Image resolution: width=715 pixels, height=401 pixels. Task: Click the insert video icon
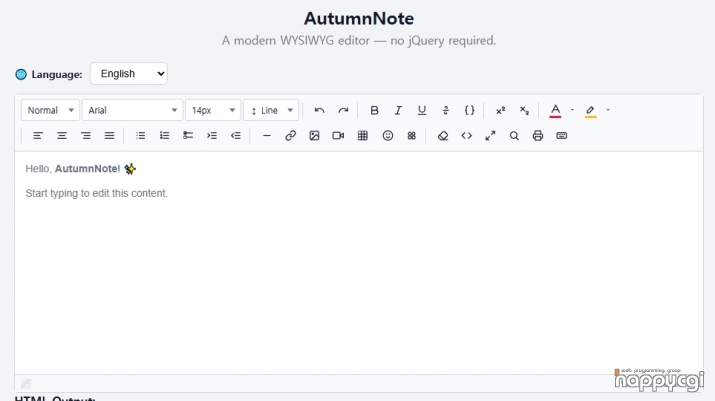[x=338, y=135]
